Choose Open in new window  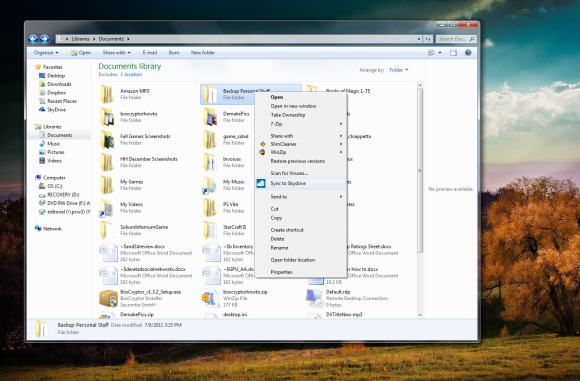pyautogui.click(x=301, y=106)
